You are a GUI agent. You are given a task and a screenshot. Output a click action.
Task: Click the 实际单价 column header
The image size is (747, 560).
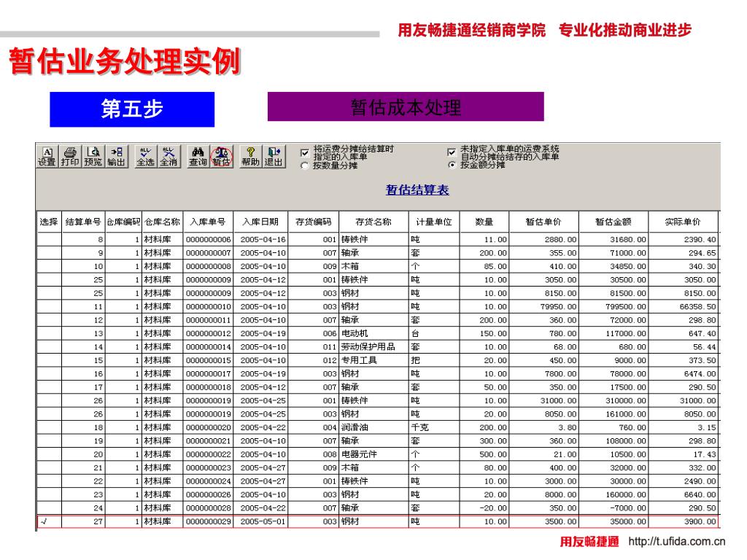683,222
